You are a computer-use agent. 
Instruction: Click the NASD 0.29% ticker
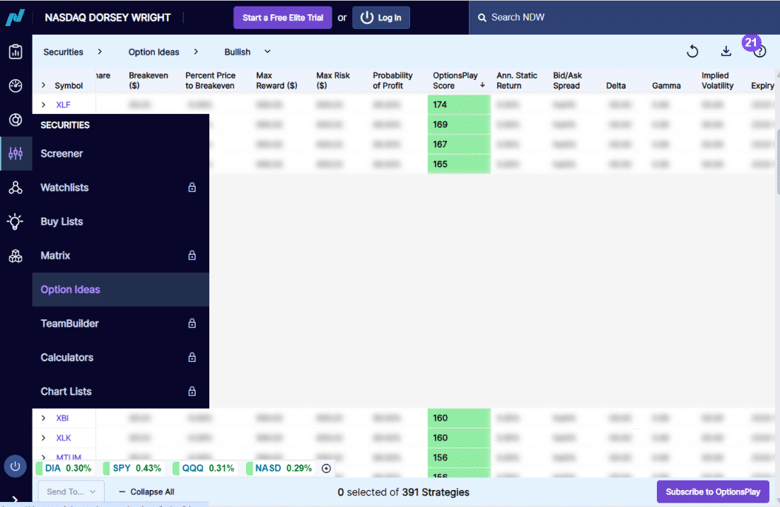tap(279, 468)
